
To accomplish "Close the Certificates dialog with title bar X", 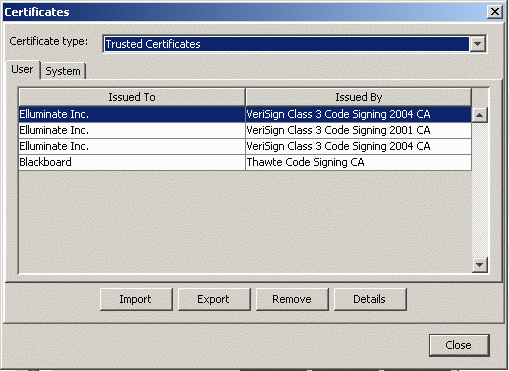I will coord(495,12).
